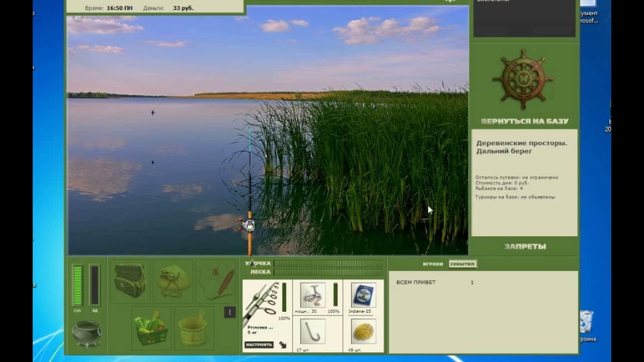Switch to the ИГРОКИ tab
The height and width of the screenshot is (362, 644).
point(433,264)
